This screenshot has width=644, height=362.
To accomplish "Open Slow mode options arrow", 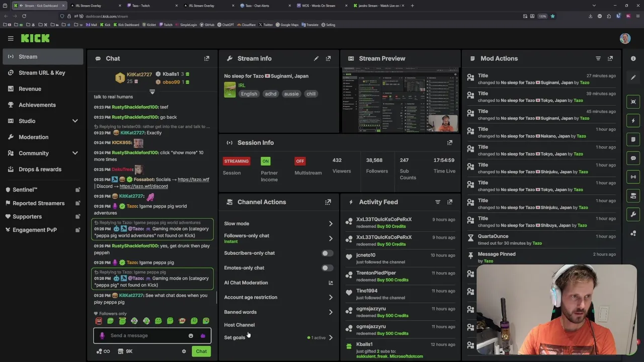I will (331, 224).
